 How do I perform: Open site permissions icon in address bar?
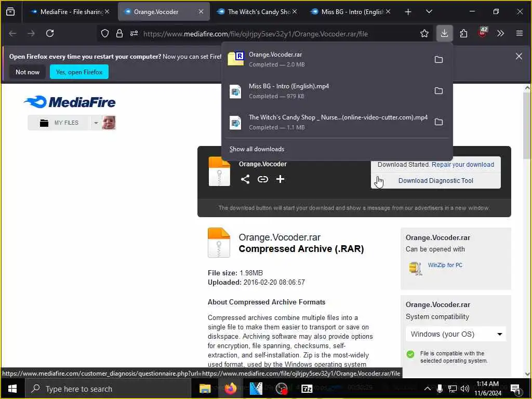134,33
